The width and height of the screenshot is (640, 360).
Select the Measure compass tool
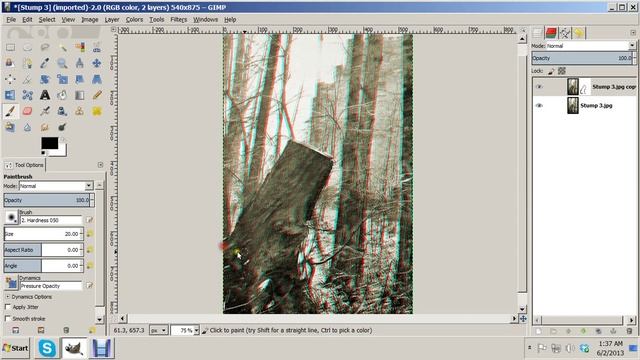coord(79,63)
